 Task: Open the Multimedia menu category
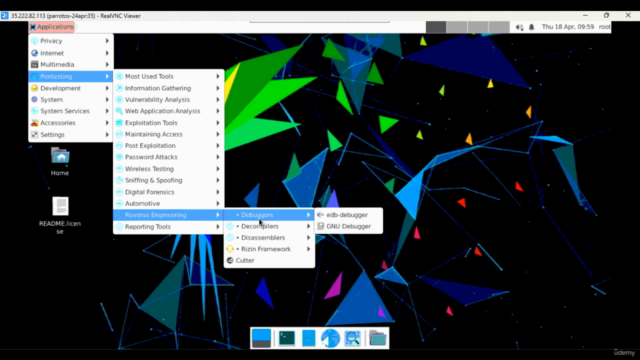click(x=71, y=64)
